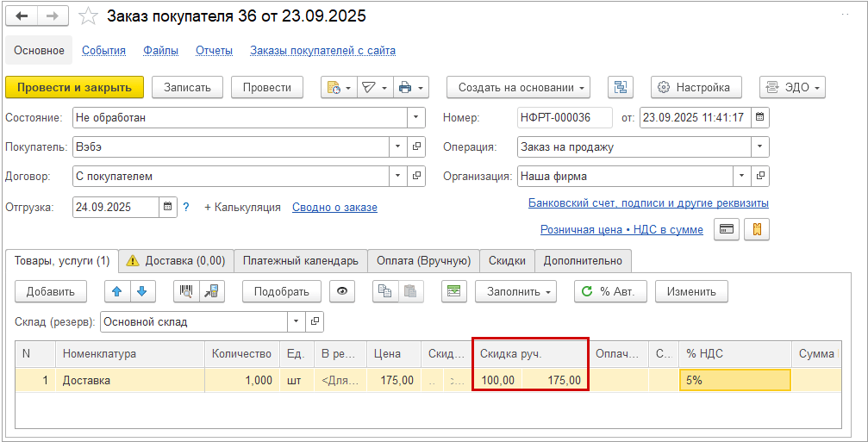Switch to Скидки tab

click(507, 260)
